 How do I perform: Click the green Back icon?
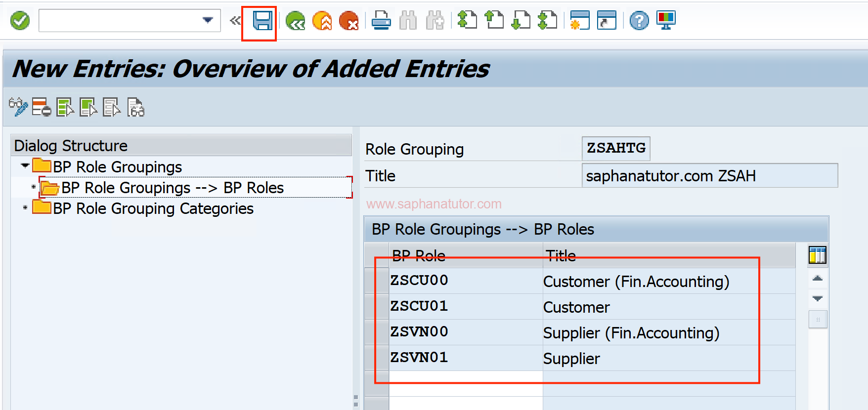296,21
